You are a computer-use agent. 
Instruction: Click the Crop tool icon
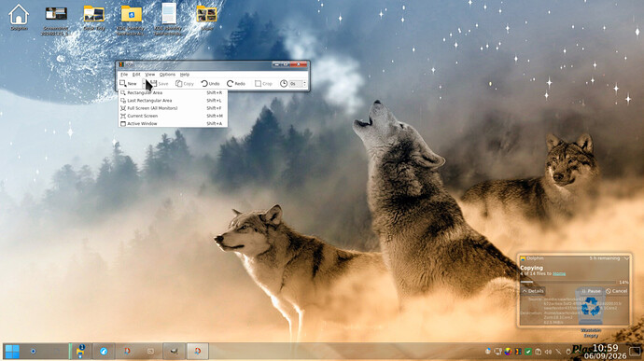tap(258, 83)
